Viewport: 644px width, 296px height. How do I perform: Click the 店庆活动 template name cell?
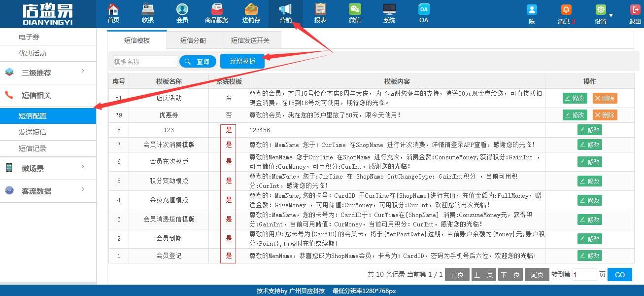coord(169,98)
